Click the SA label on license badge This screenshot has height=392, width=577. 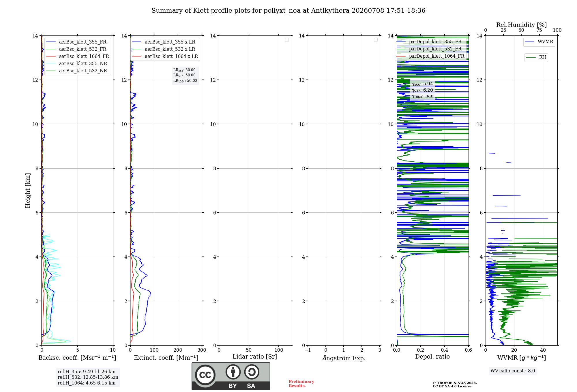tap(251, 386)
